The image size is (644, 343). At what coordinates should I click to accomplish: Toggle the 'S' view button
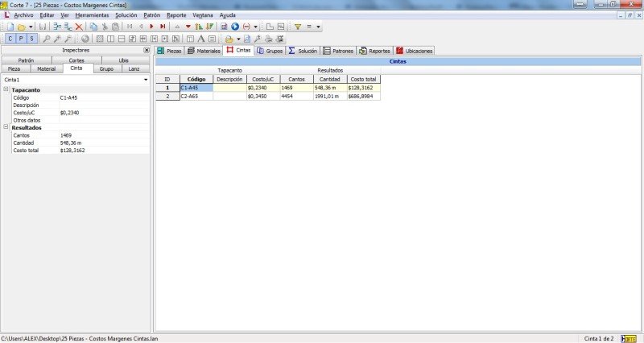coord(31,38)
